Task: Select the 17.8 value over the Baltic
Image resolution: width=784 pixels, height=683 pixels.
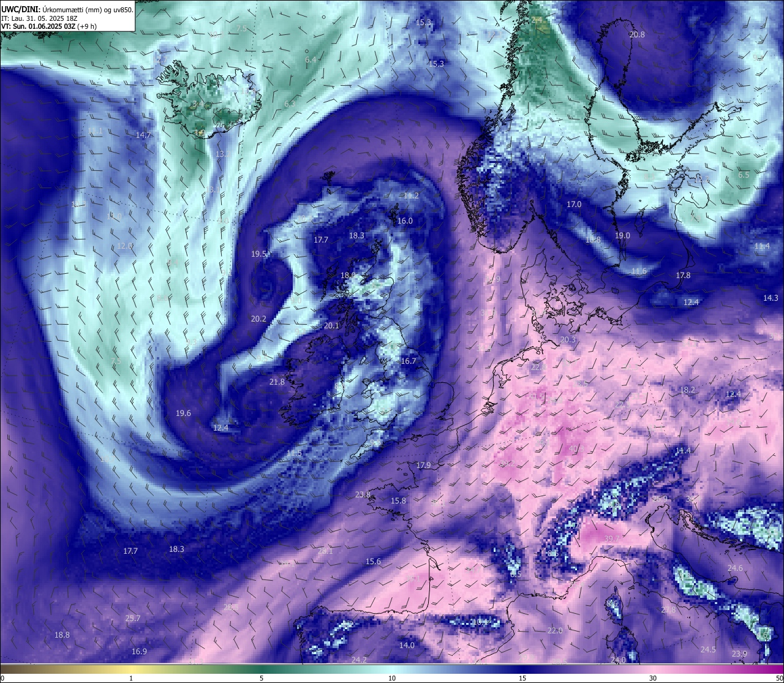Action: tap(683, 276)
